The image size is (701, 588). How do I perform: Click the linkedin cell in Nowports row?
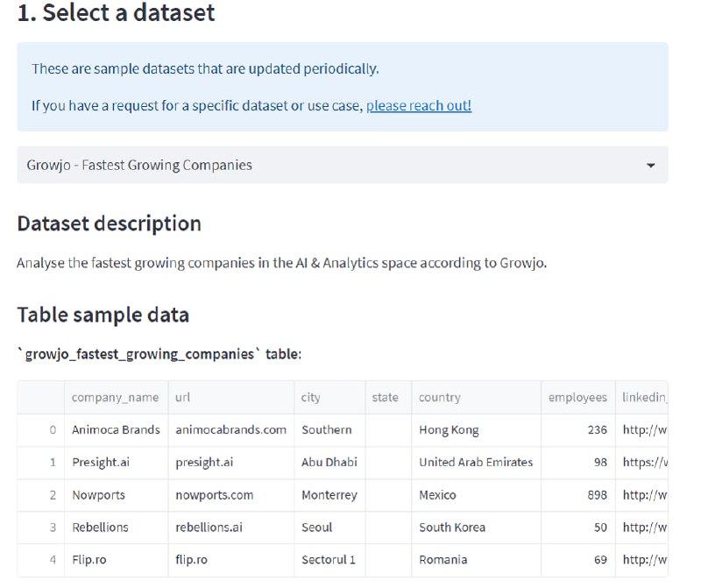pos(641,495)
